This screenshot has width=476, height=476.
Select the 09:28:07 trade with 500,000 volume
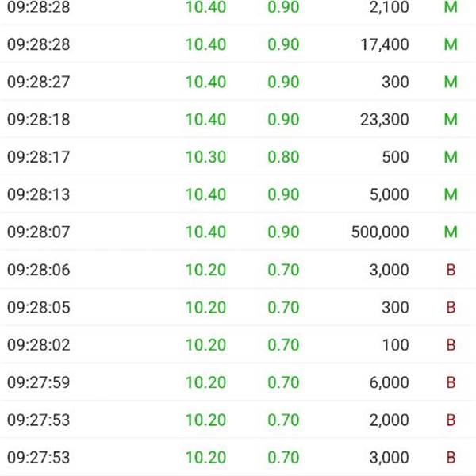click(x=238, y=232)
